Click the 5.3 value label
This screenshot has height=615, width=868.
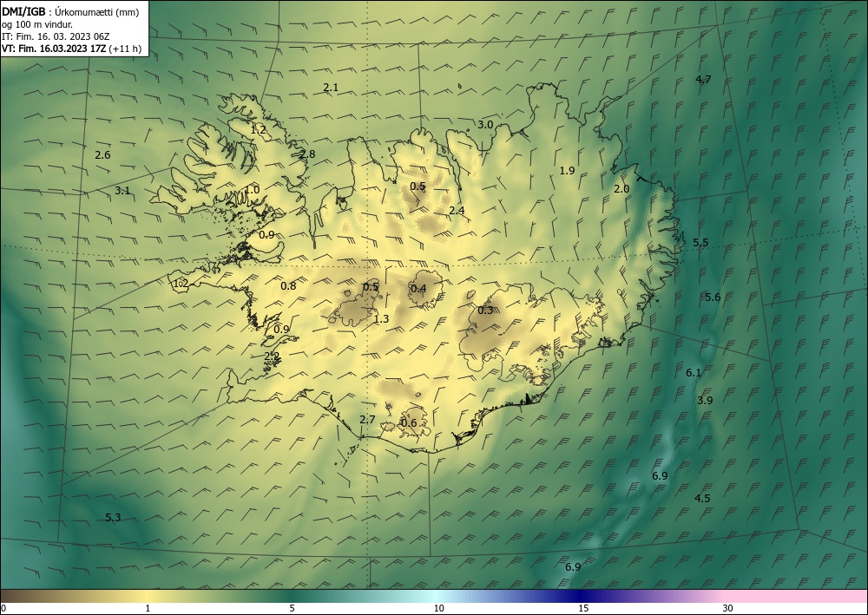coord(113,518)
